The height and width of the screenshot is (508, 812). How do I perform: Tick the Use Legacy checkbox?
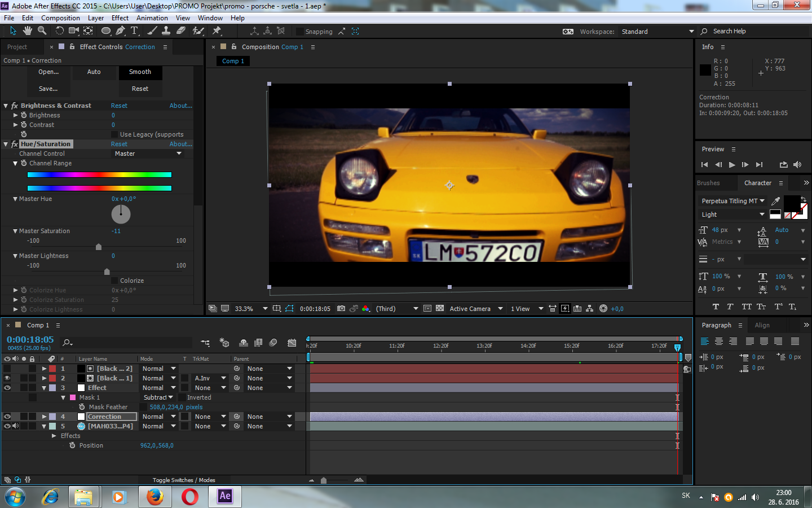pyautogui.click(x=114, y=134)
